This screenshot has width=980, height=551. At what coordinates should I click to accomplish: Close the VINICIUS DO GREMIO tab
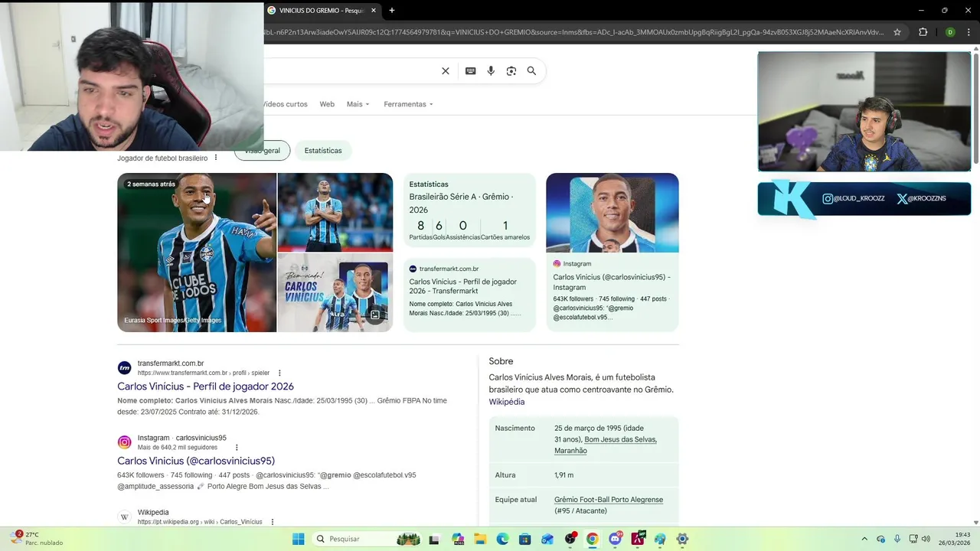(x=374, y=11)
